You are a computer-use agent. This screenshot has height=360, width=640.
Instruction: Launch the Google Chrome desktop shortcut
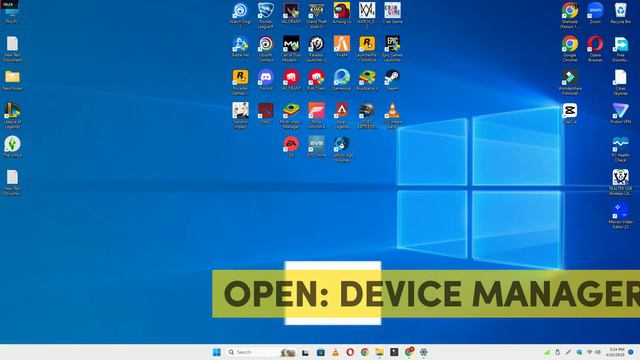pyautogui.click(x=570, y=49)
